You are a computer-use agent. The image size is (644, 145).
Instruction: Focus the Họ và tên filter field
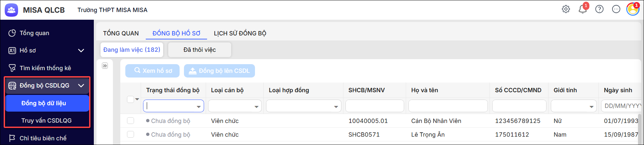[448, 106]
